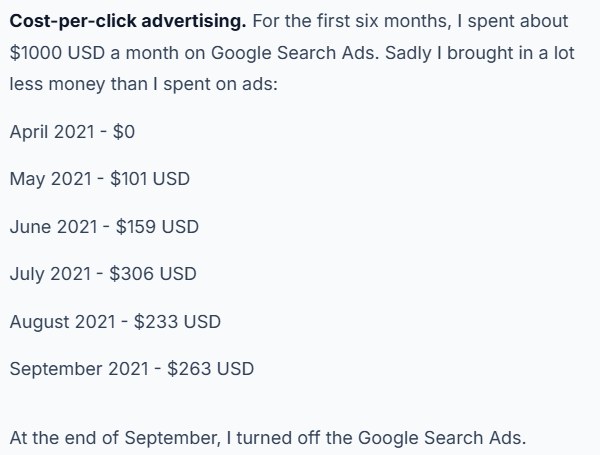Click the '$1000 USD' amount in paragraph
The image size is (600, 455).
pyautogui.click(x=57, y=53)
